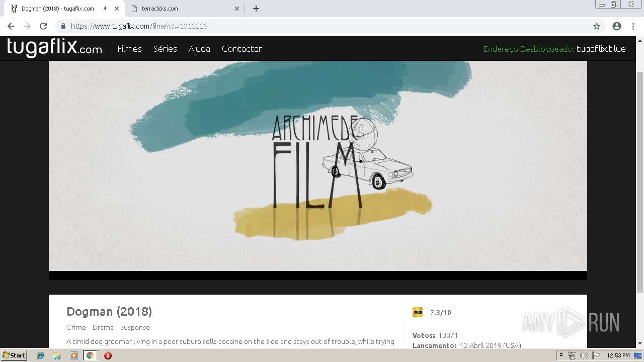Go back to the previous page
This screenshot has height=362, width=644.
[x=11, y=26]
